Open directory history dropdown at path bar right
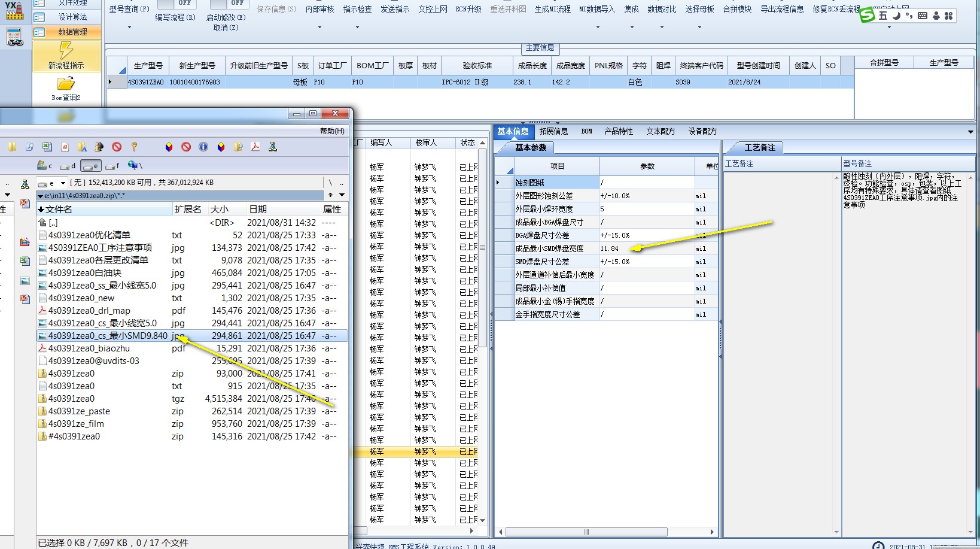 [x=342, y=195]
